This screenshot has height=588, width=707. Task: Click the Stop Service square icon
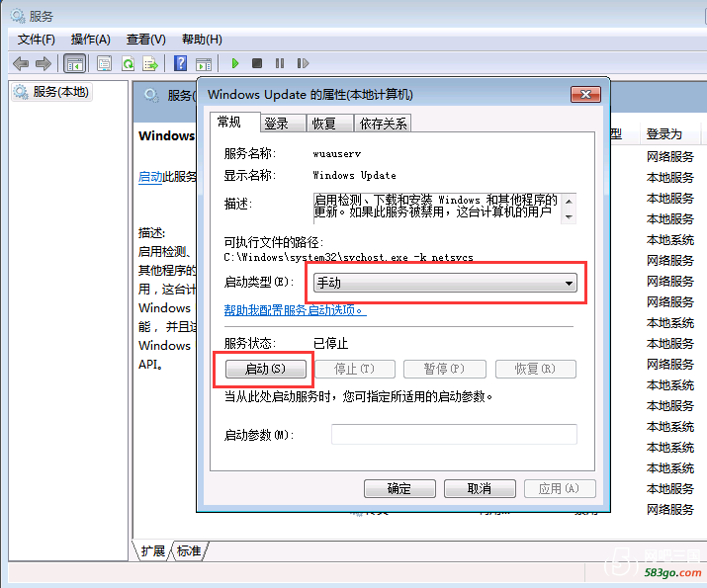pos(257,63)
